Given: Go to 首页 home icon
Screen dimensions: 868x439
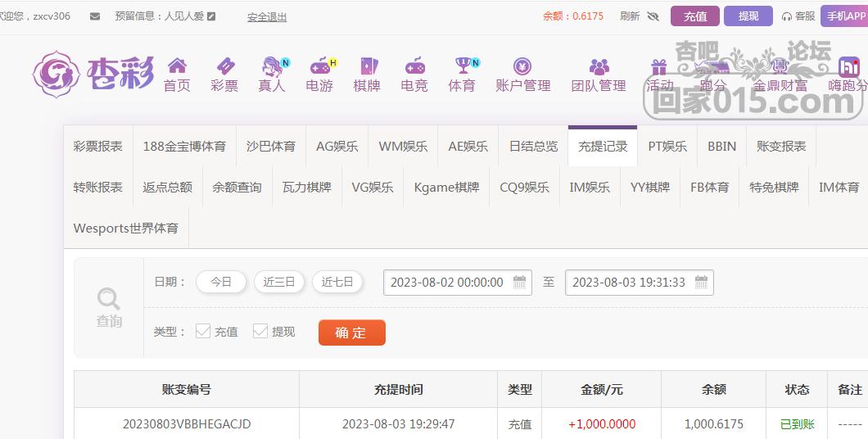Looking at the screenshot, I should (x=177, y=66).
